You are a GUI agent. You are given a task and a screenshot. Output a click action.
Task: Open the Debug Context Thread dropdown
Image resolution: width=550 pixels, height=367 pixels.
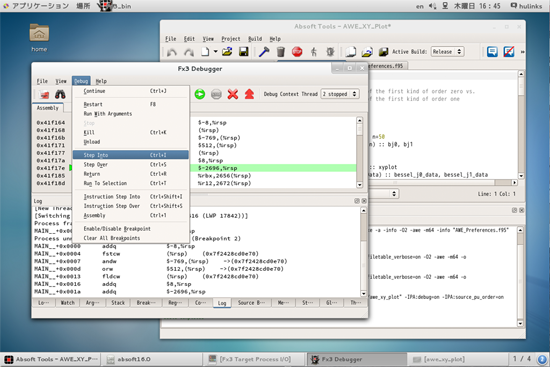click(340, 94)
